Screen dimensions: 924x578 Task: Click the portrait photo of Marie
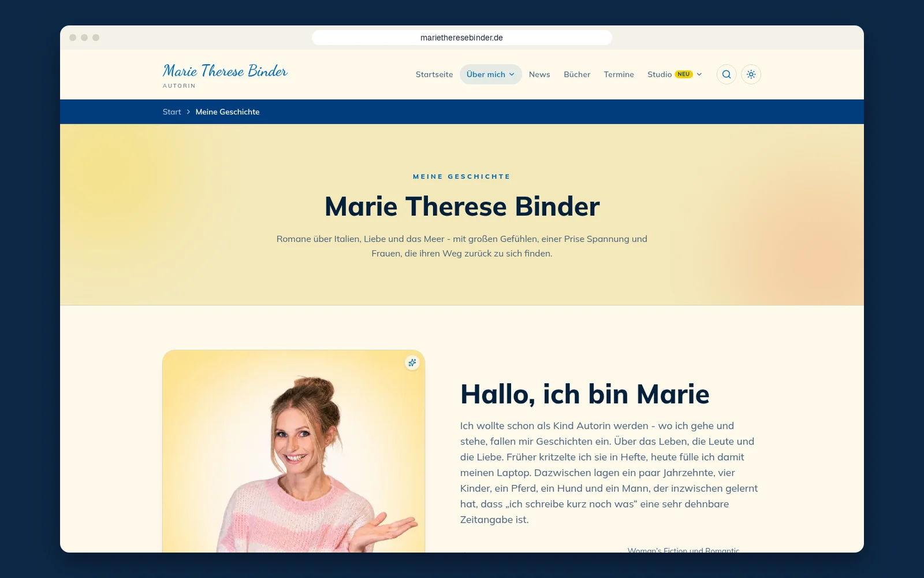tap(293, 451)
